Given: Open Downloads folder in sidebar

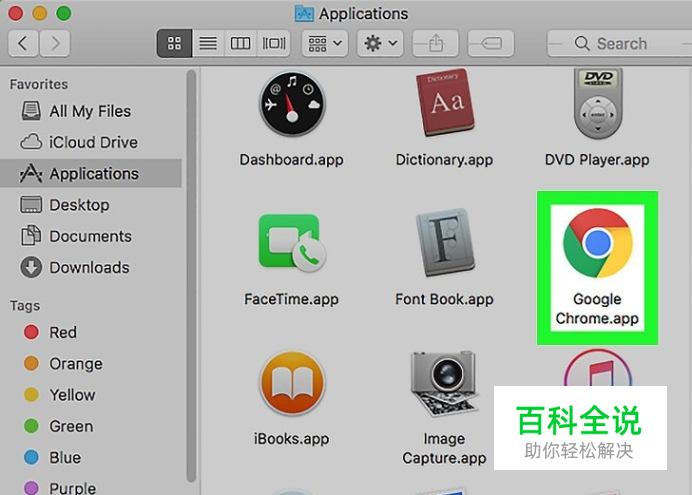Looking at the screenshot, I should (90, 267).
